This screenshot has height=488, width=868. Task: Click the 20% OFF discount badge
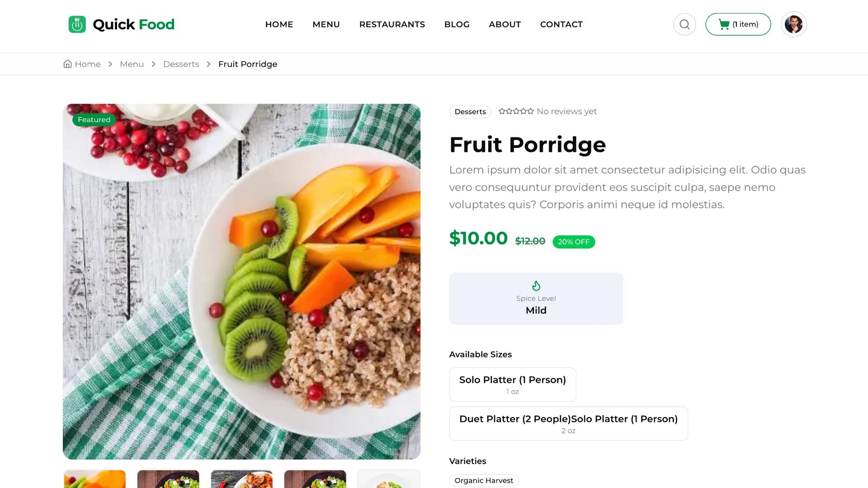pos(573,242)
